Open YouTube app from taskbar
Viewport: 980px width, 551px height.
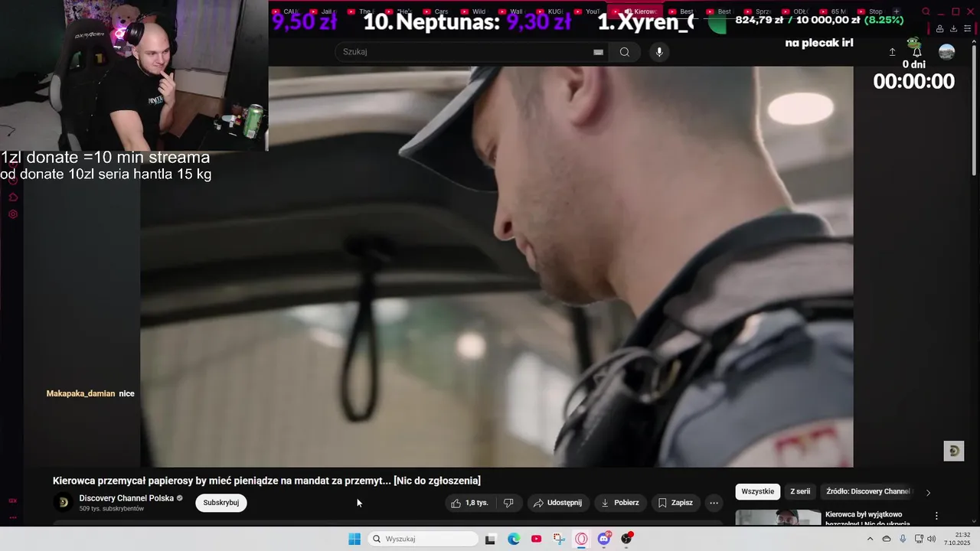[x=536, y=539]
